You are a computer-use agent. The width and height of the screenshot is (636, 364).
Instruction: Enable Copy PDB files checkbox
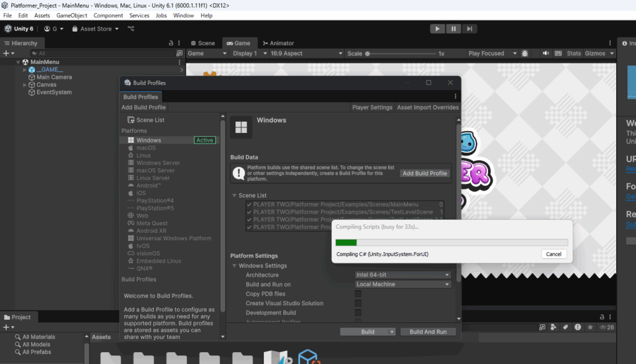358,294
